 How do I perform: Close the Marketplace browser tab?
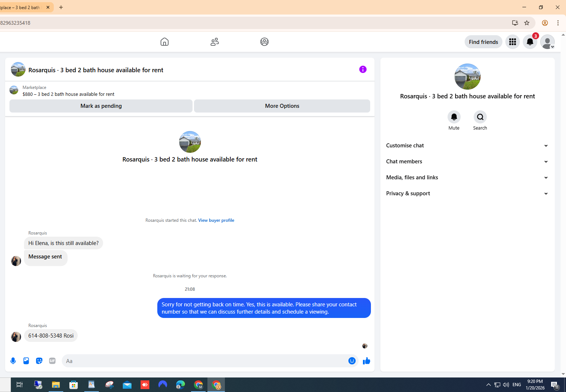[48, 7]
